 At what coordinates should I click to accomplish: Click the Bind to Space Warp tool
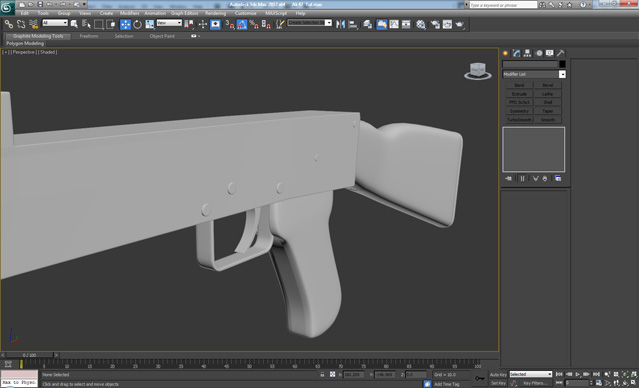(34, 24)
